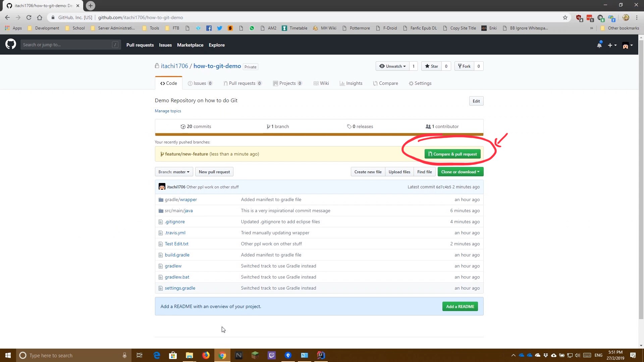Open Facebook bookmark icon
644x362 pixels.
tap(209, 28)
